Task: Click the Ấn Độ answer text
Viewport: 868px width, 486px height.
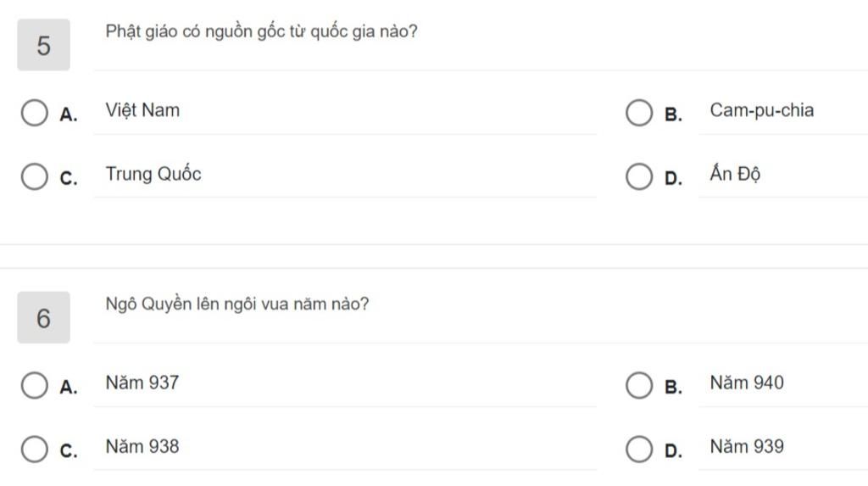Action: pos(735,174)
